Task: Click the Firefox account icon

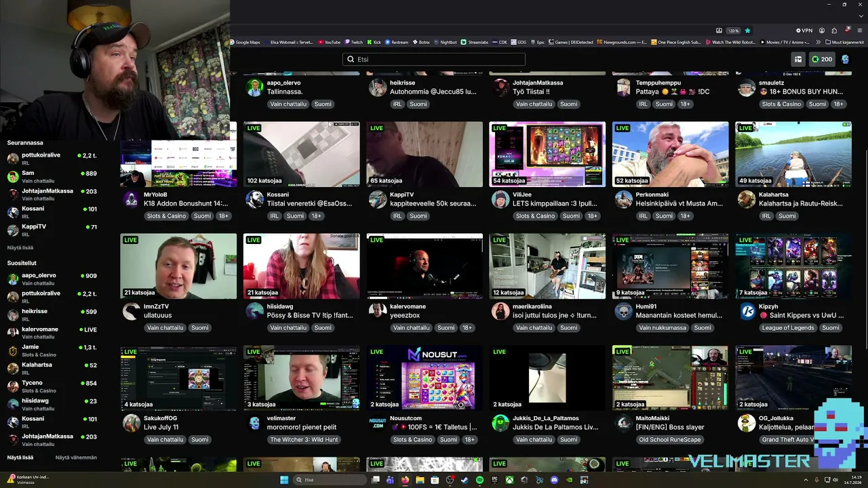Action: tap(822, 30)
